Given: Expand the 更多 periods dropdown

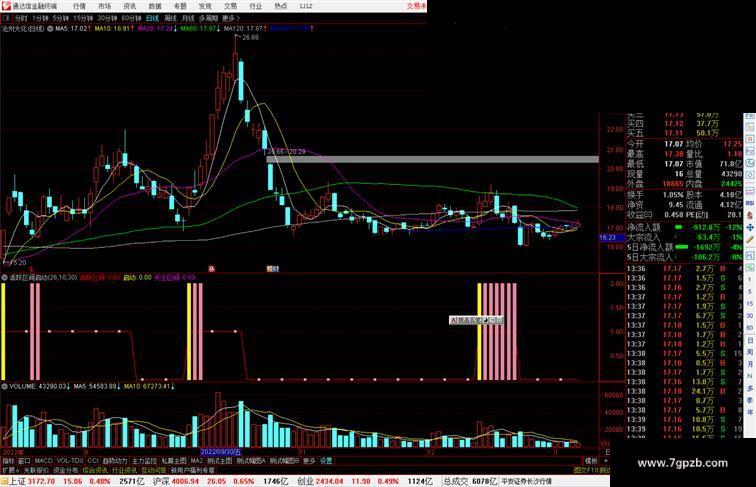Looking at the screenshot, I should [x=230, y=18].
